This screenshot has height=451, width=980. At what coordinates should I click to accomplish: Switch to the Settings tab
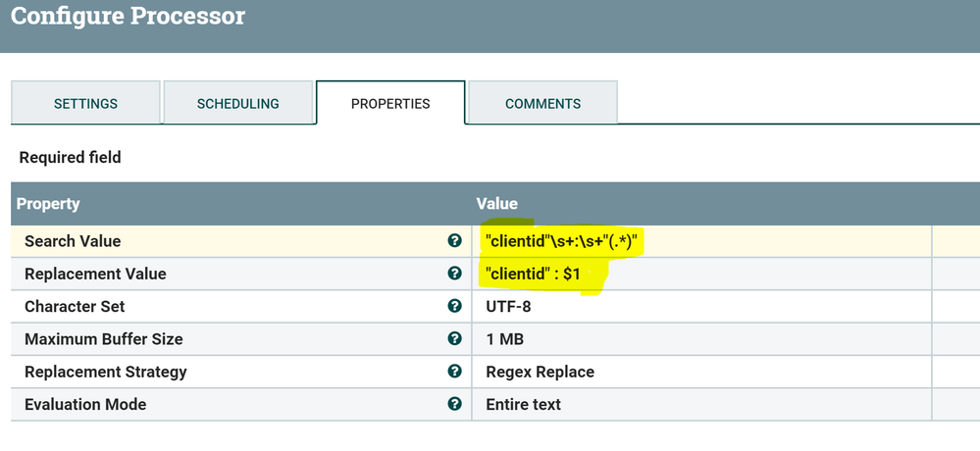tap(85, 103)
